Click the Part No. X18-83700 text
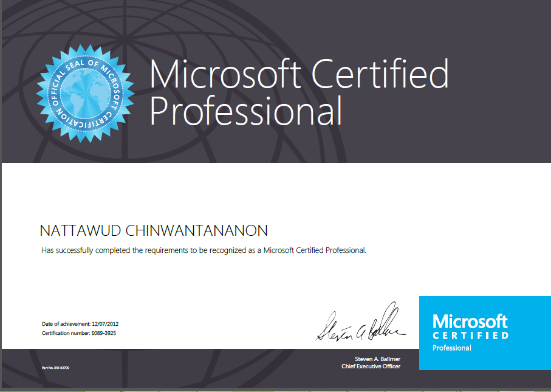The image size is (551, 392). [x=55, y=368]
